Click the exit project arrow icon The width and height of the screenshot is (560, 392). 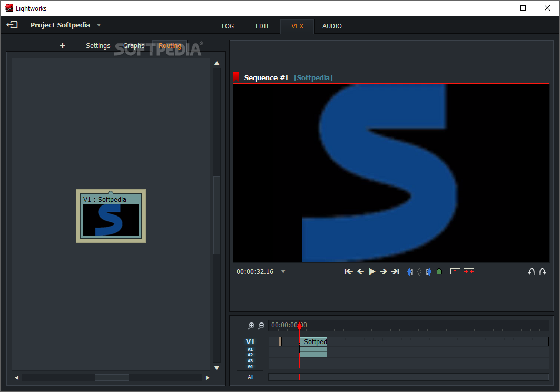click(x=12, y=25)
